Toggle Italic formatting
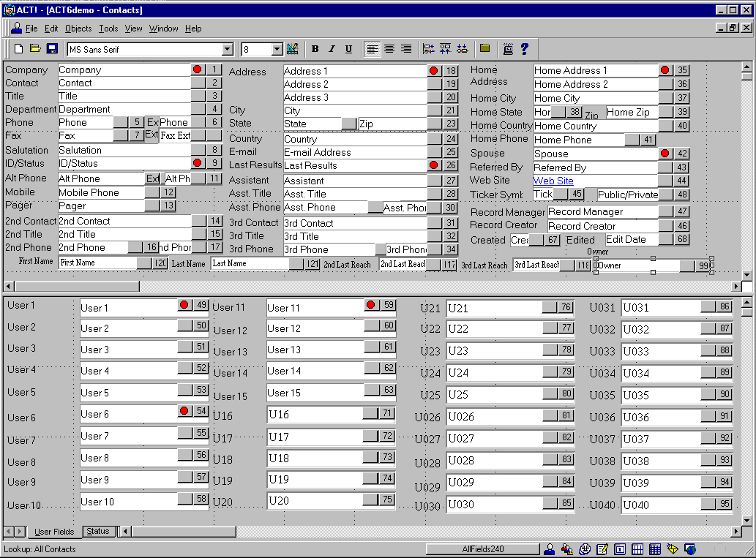The width and height of the screenshot is (756, 558). tap(332, 49)
